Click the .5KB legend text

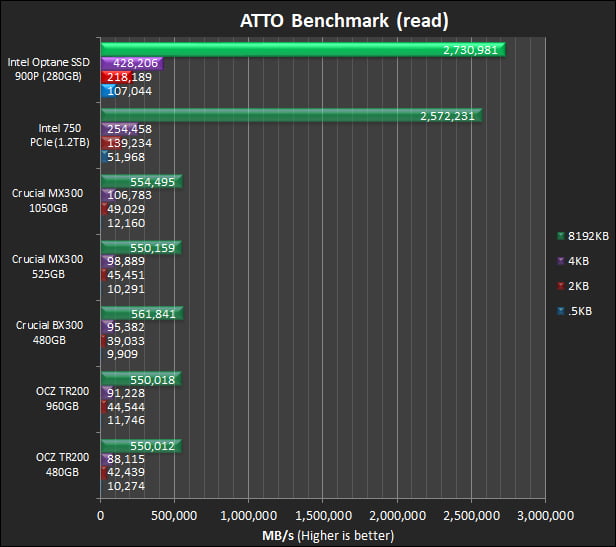580,311
